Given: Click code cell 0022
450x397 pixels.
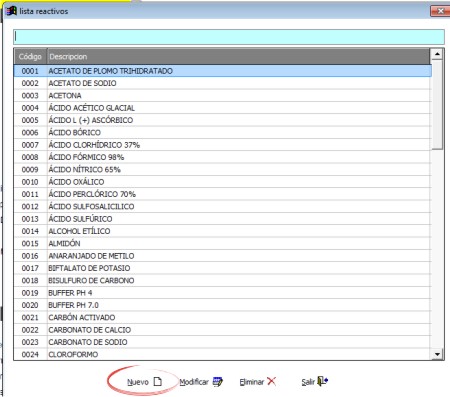Looking at the screenshot, I should coord(30,330).
